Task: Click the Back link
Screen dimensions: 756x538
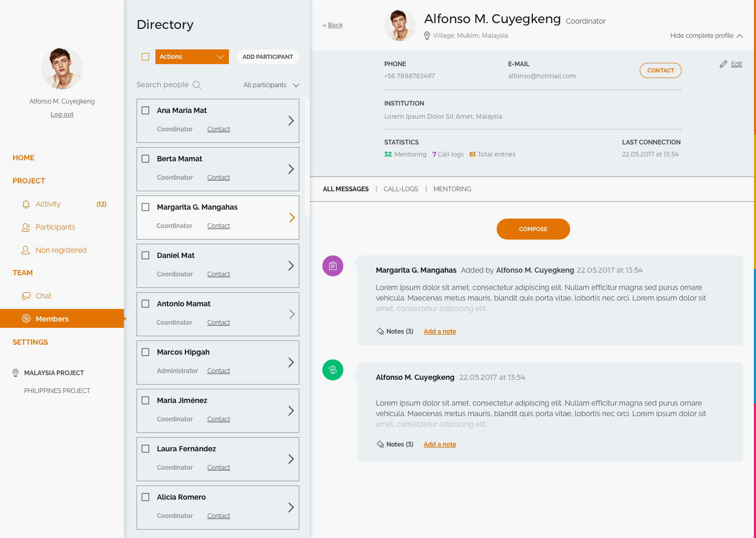Action: tap(335, 25)
